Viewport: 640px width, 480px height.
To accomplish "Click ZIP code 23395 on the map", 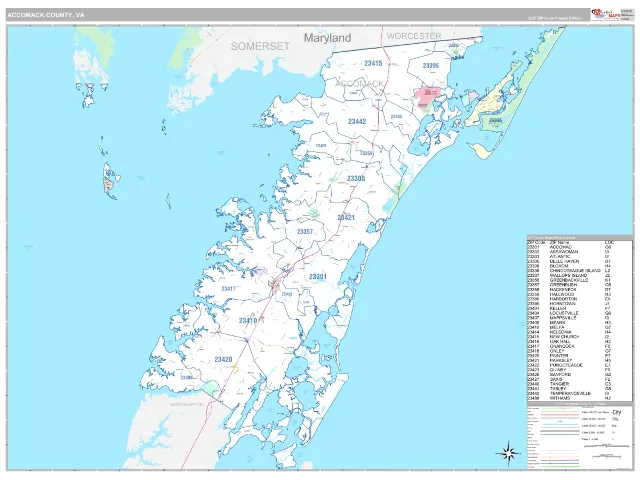I will tap(431, 66).
